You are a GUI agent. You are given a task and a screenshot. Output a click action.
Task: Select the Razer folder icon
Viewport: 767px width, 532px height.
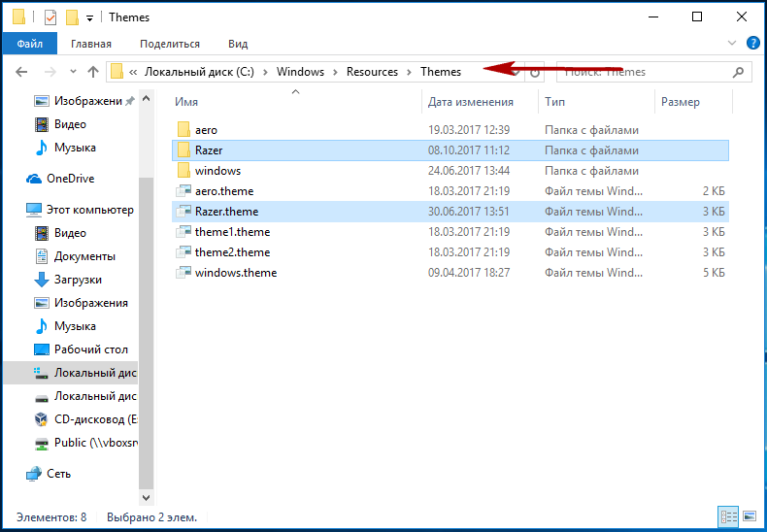[183, 150]
